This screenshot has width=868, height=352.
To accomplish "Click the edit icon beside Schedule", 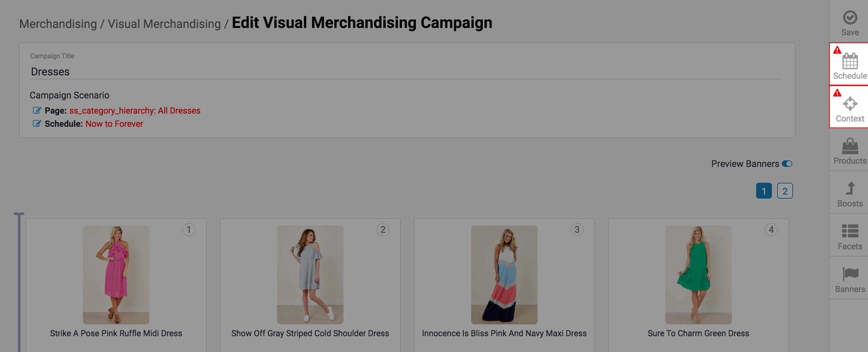I will (x=37, y=123).
